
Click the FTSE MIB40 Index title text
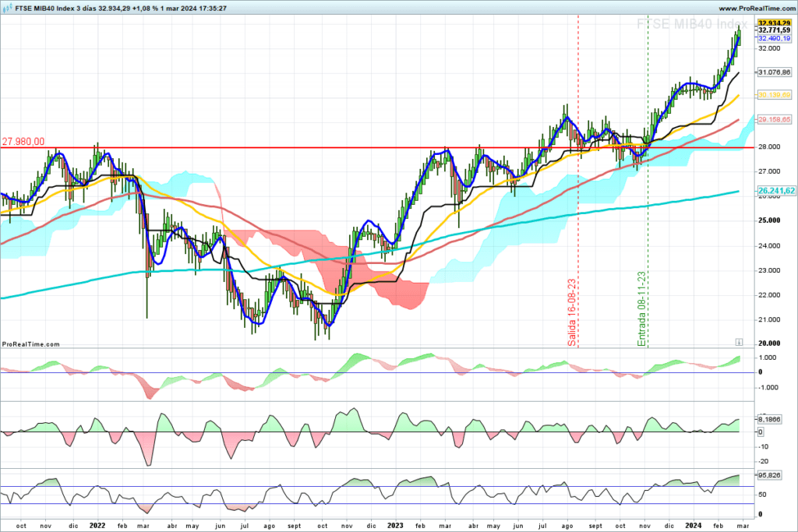pyautogui.click(x=44, y=9)
